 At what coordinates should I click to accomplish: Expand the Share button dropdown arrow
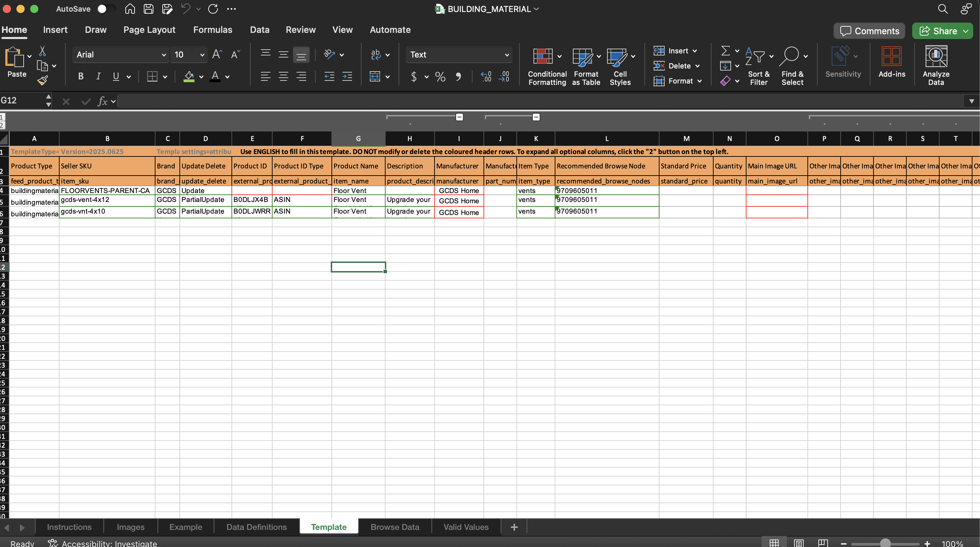(966, 31)
